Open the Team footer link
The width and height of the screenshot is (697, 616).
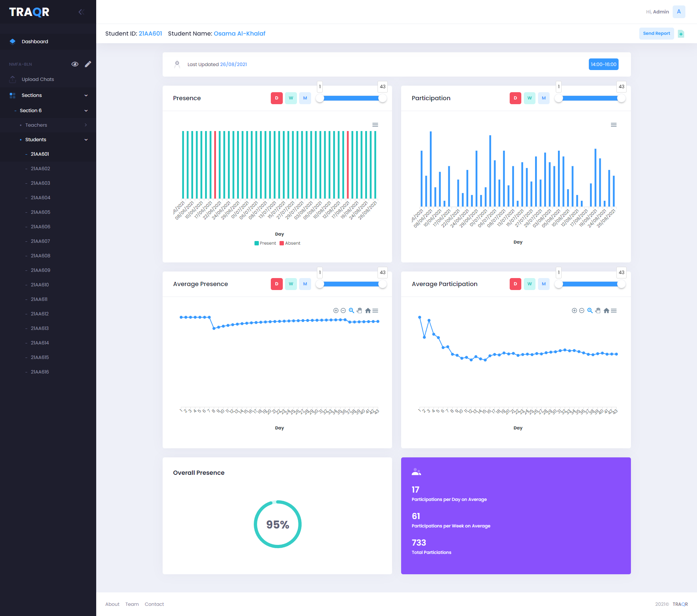click(x=132, y=604)
